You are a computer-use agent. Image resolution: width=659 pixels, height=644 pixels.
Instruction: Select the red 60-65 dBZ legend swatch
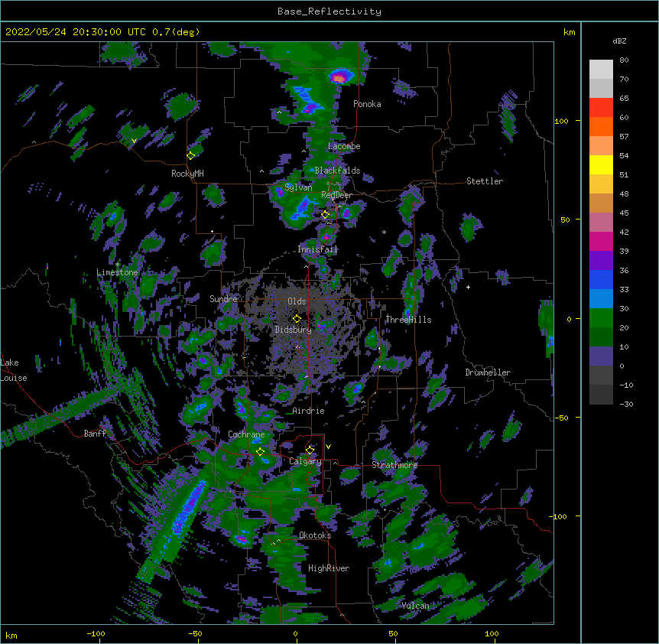click(601, 107)
